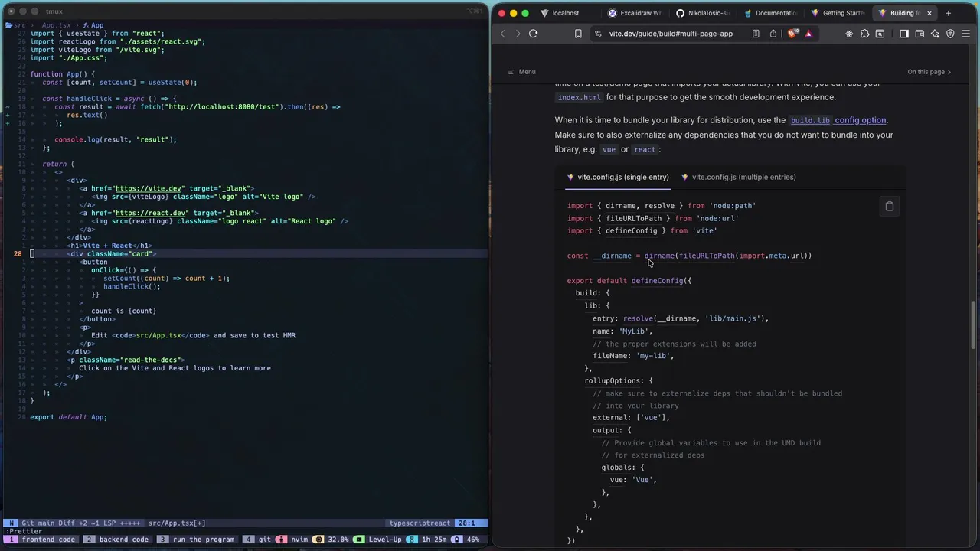980x551 pixels.
Task: Close the Building for Production tab
Action: (929, 13)
